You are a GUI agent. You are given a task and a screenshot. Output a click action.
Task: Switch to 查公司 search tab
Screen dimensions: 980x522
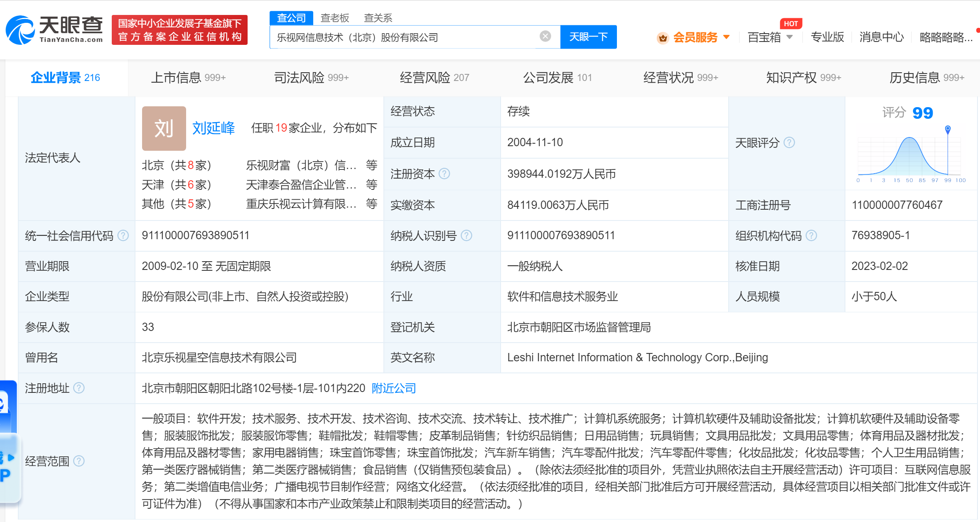(x=291, y=18)
